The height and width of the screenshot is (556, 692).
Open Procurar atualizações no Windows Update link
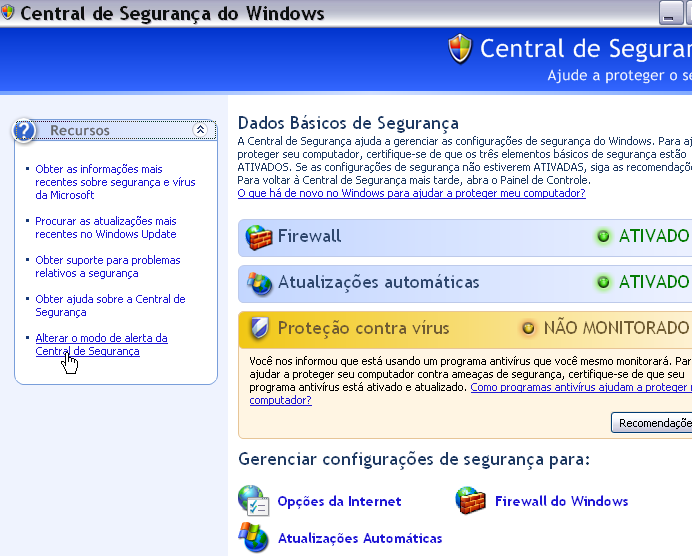pyautogui.click(x=106, y=228)
